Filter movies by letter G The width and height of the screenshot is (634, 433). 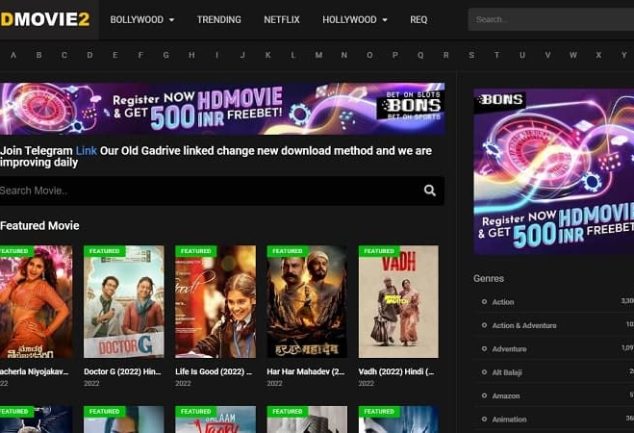tap(166, 55)
